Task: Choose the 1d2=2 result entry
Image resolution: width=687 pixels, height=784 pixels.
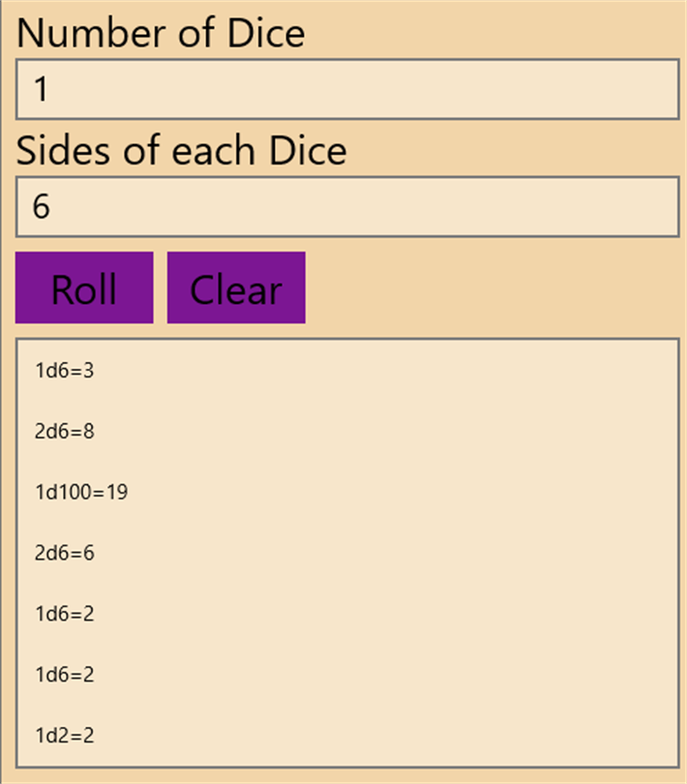Action: point(65,736)
